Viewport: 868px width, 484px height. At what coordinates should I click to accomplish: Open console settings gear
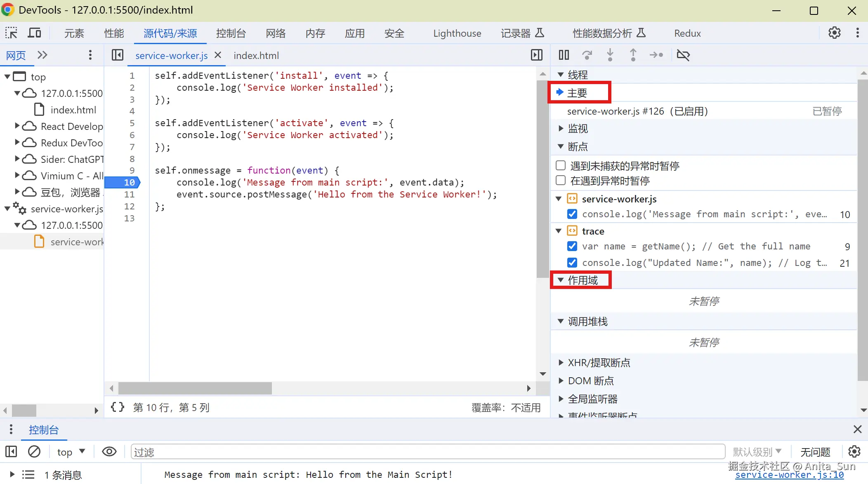[854, 452]
